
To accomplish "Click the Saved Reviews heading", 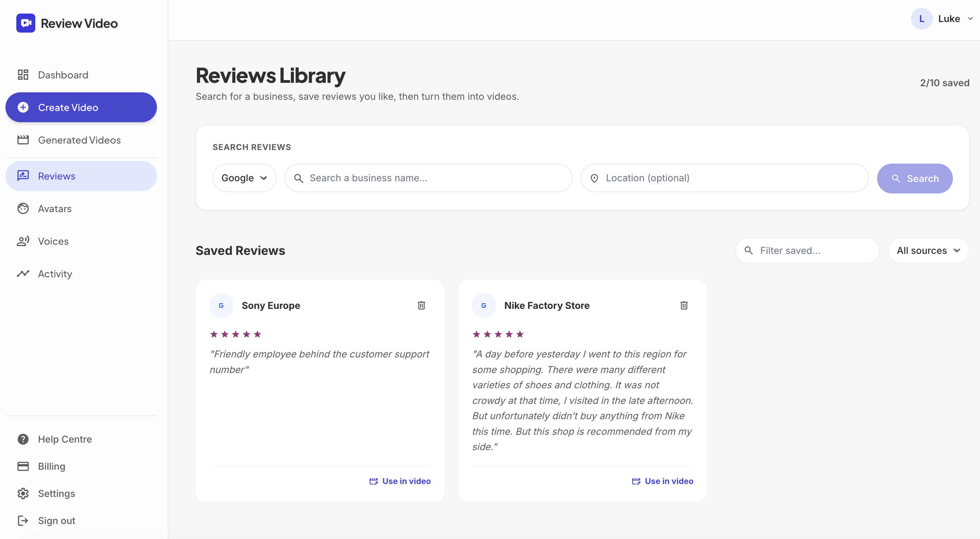I will [240, 251].
